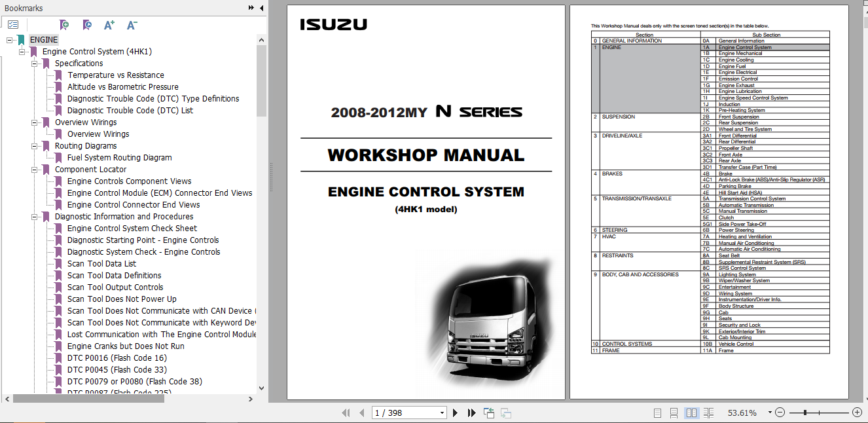Collapse the Routing Diagrams node
Screen dimensions: 868x423
[35, 146]
